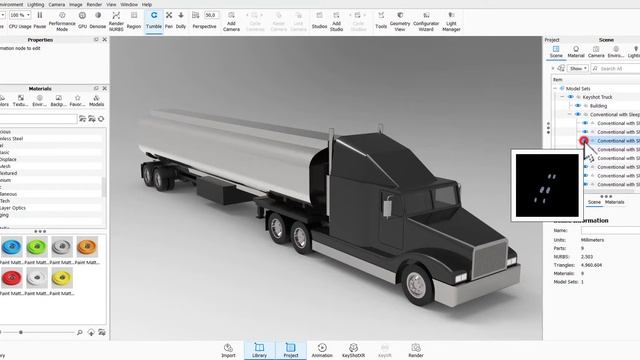The image size is (640, 360).
Task: Toggle the Library window button
Action: pyautogui.click(x=259, y=351)
